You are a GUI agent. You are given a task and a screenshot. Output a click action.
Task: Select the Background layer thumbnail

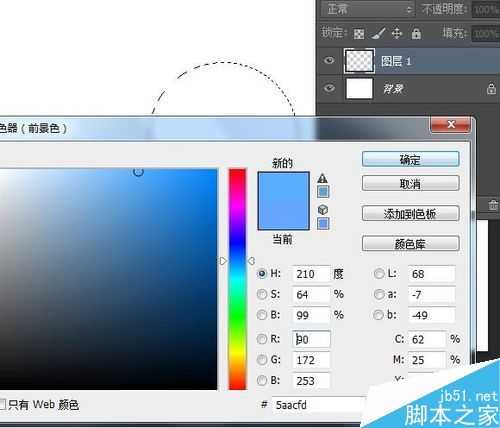pyautogui.click(x=359, y=89)
